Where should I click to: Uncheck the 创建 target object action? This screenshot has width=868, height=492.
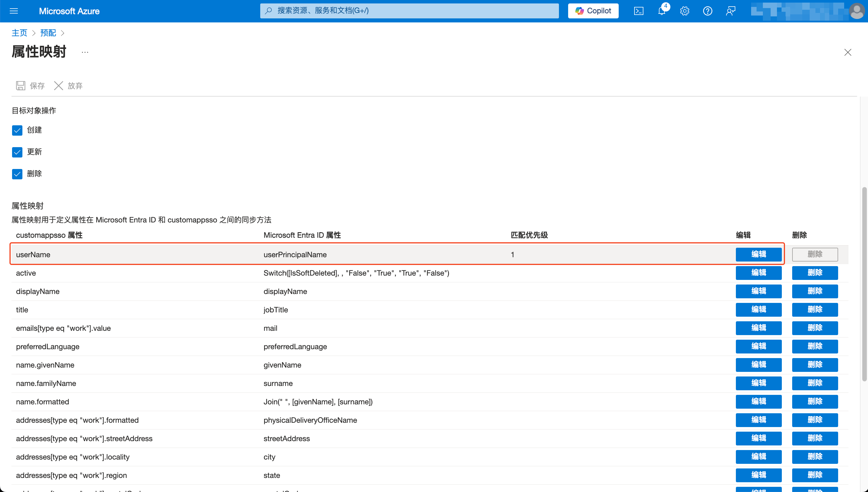coord(17,130)
